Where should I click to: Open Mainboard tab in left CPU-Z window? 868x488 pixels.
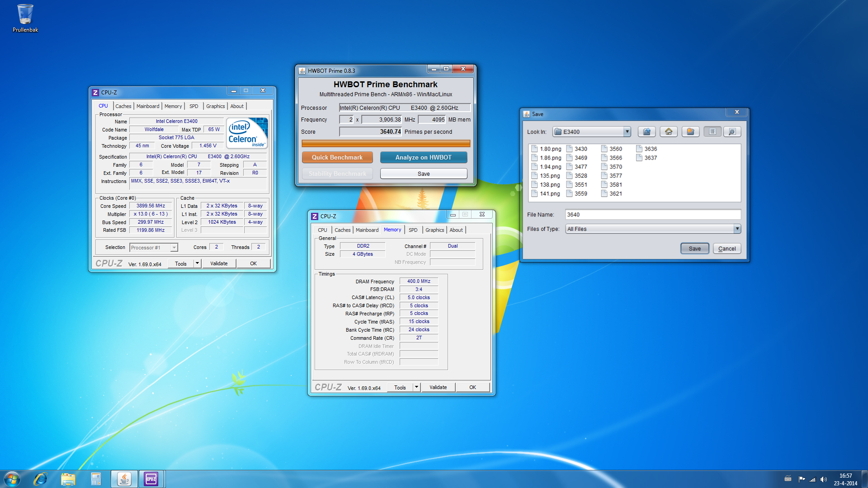point(148,106)
